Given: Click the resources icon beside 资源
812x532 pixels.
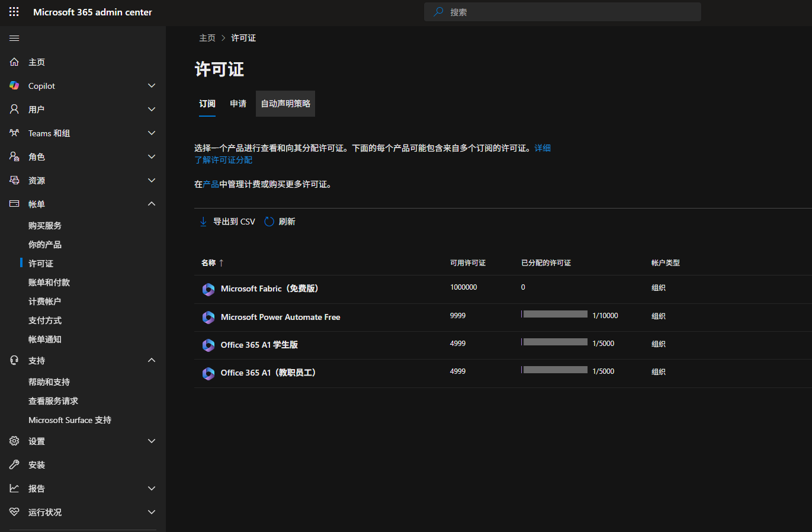Looking at the screenshot, I should click(x=14, y=180).
